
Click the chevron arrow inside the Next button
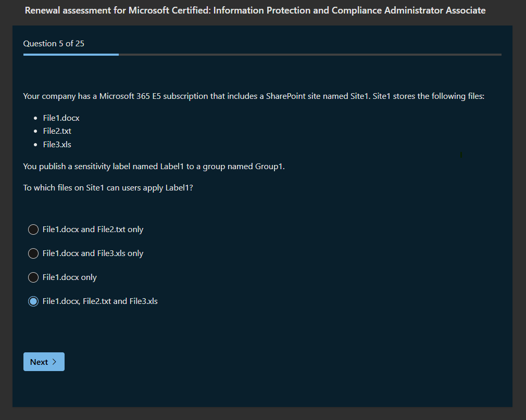pyautogui.click(x=55, y=362)
